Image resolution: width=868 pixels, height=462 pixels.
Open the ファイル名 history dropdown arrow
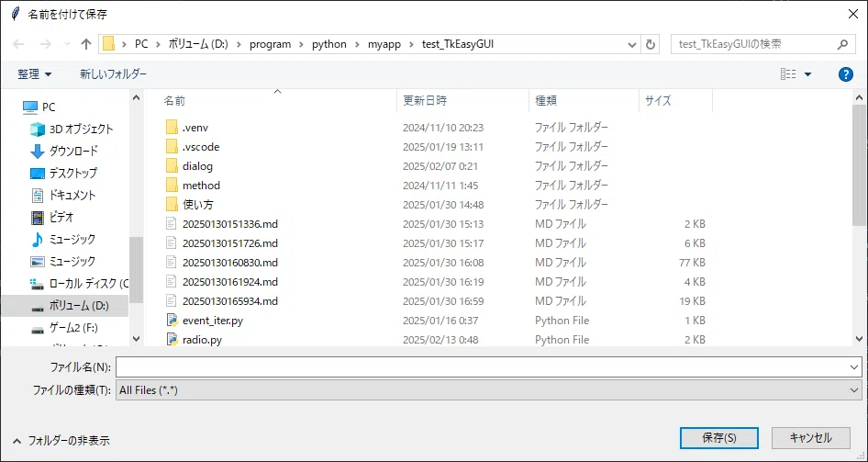[854, 366]
